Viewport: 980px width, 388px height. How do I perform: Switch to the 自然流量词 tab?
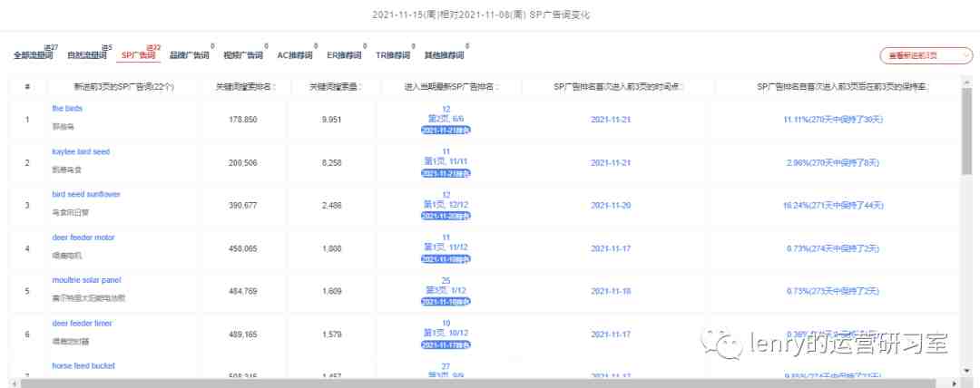click(87, 55)
